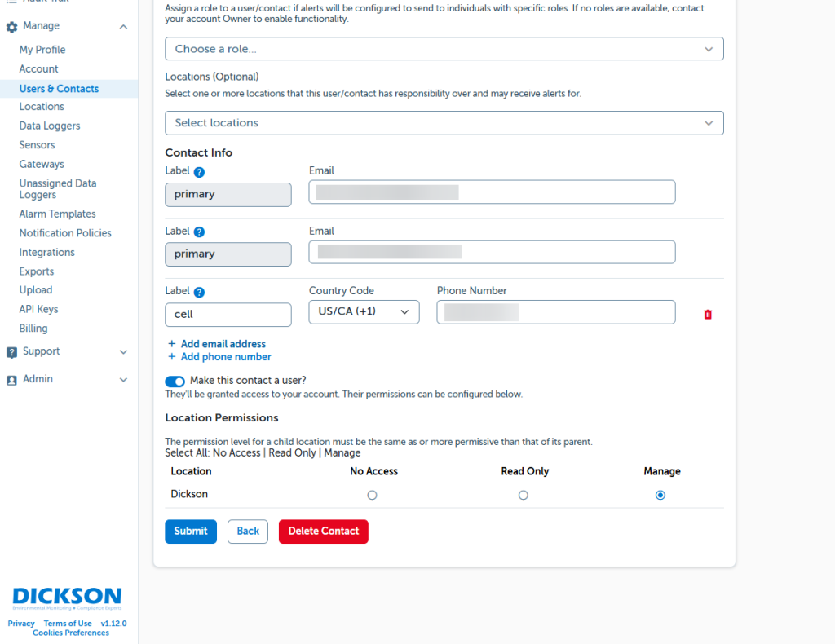Viewport: 835px width, 644px height.
Task: Click into the cell Label input field
Action: (x=228, y=315)
